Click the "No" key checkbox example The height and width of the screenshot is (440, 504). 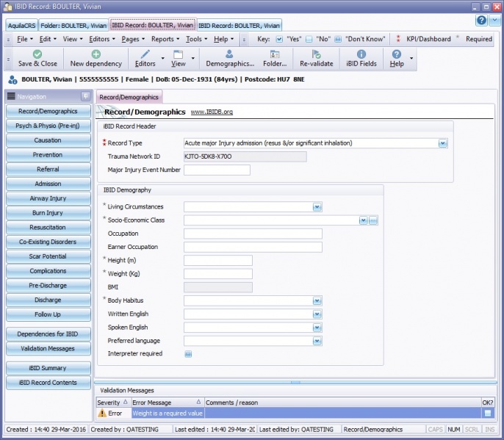point(309,39)
